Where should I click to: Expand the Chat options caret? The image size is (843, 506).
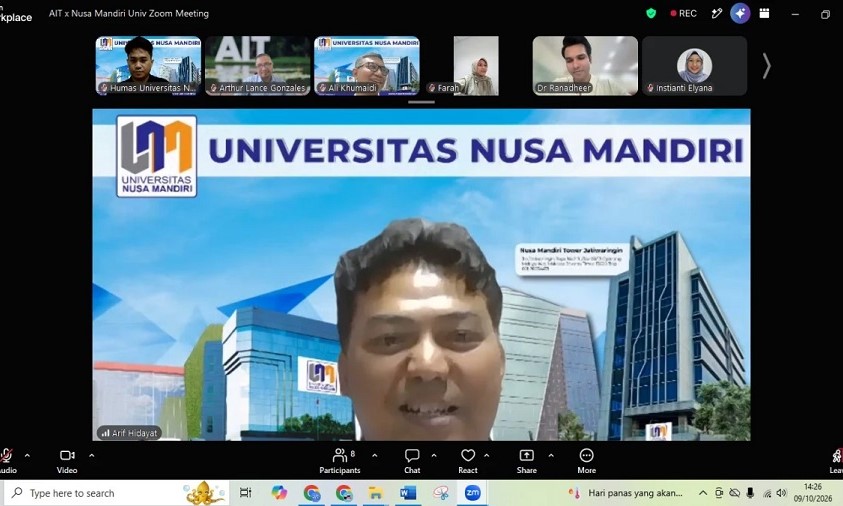point(434,455)
